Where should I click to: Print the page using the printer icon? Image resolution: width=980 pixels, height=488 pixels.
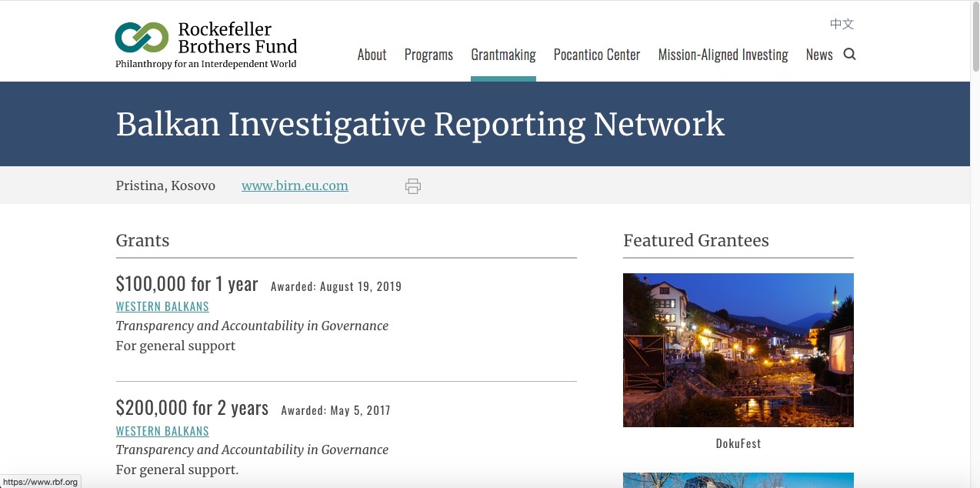point(413,186)
